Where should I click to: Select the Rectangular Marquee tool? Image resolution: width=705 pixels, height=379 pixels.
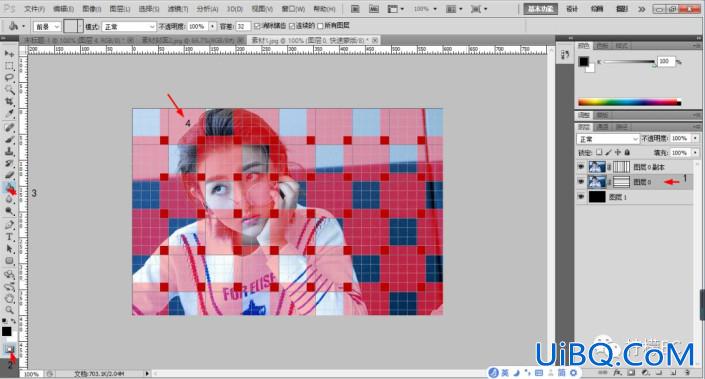click(x=9, y=66)
